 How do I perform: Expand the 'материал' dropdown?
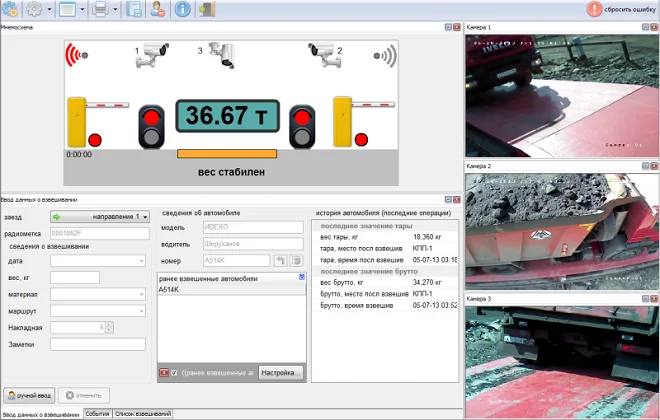[98, 294]
